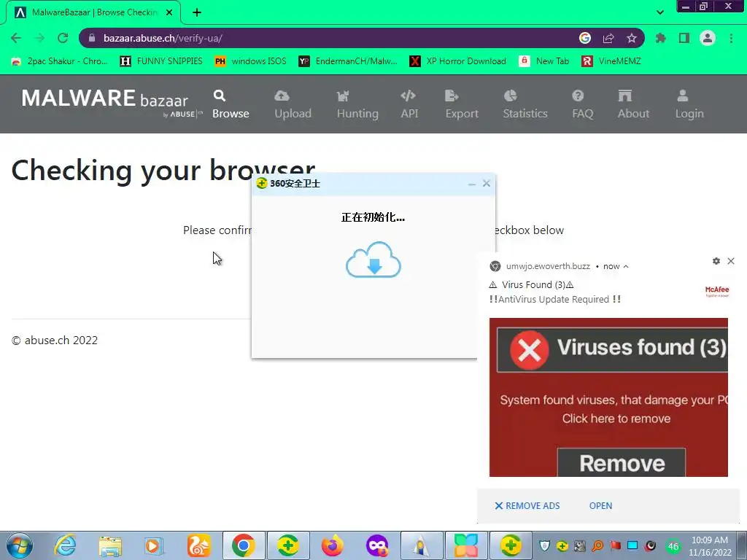747x560 pixels.
Task: Open the New Tab bookmark
Action: (x=544, y=61)
